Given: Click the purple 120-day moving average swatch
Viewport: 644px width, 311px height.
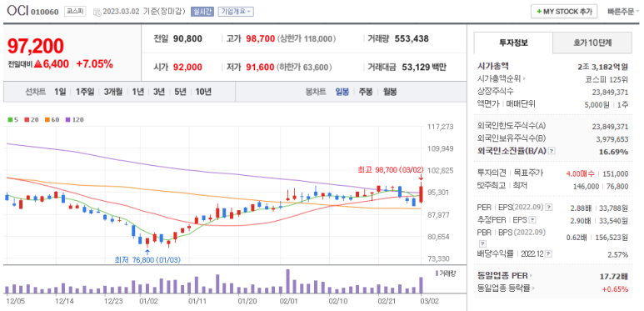Looking at the screenshot, I should click(68, 120).
